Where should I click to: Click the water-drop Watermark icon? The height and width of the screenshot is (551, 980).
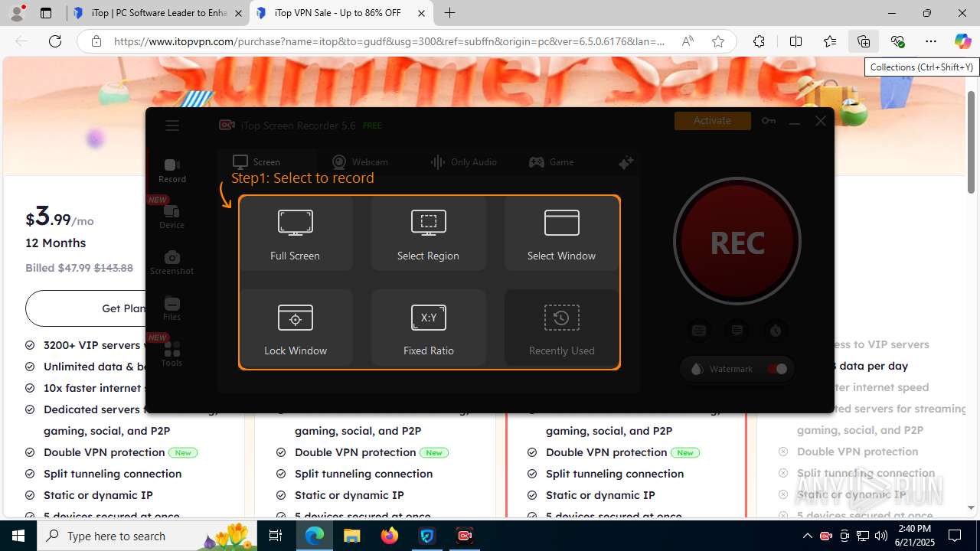point(697,369)
